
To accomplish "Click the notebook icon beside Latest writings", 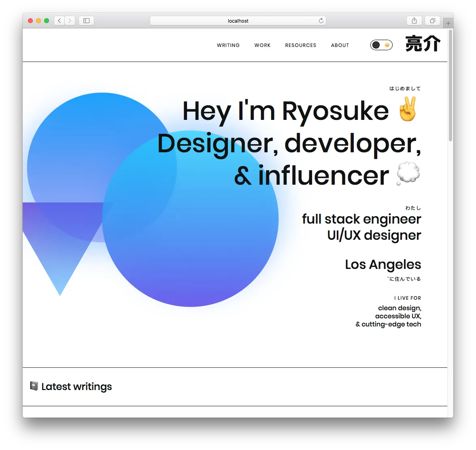I will click(34, 386).
